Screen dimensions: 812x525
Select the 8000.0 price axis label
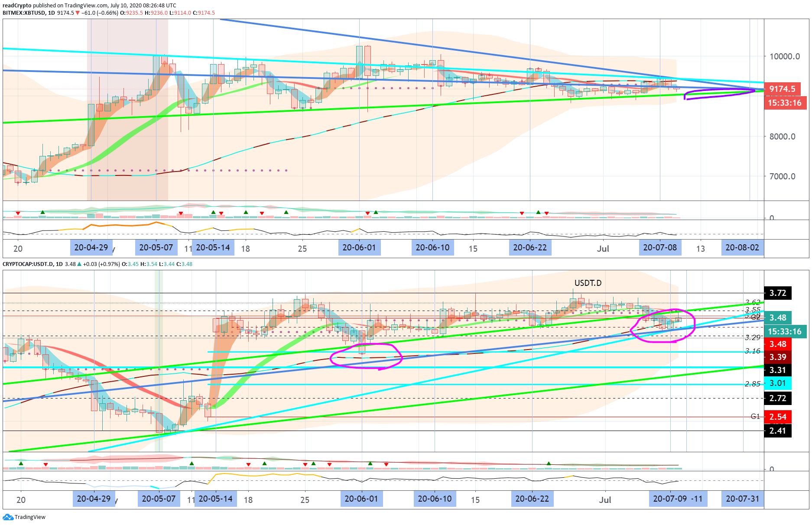click(783, 136)
